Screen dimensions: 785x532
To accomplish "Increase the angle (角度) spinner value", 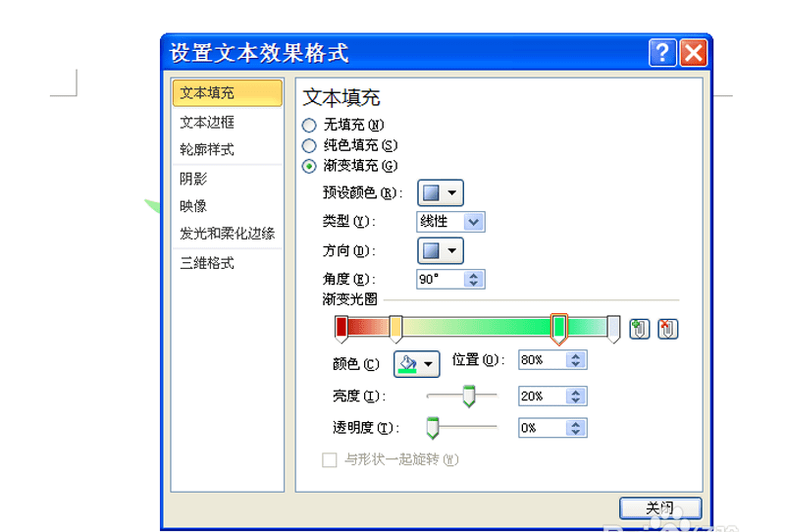I will [x=474, y=275].
